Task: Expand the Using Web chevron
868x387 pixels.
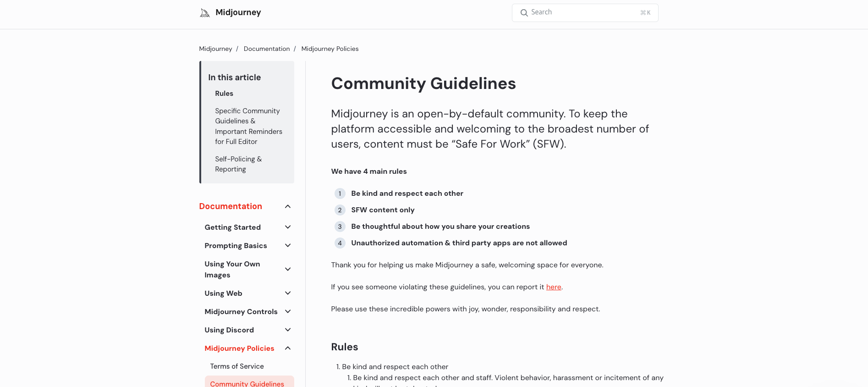Action: point(288,293)
